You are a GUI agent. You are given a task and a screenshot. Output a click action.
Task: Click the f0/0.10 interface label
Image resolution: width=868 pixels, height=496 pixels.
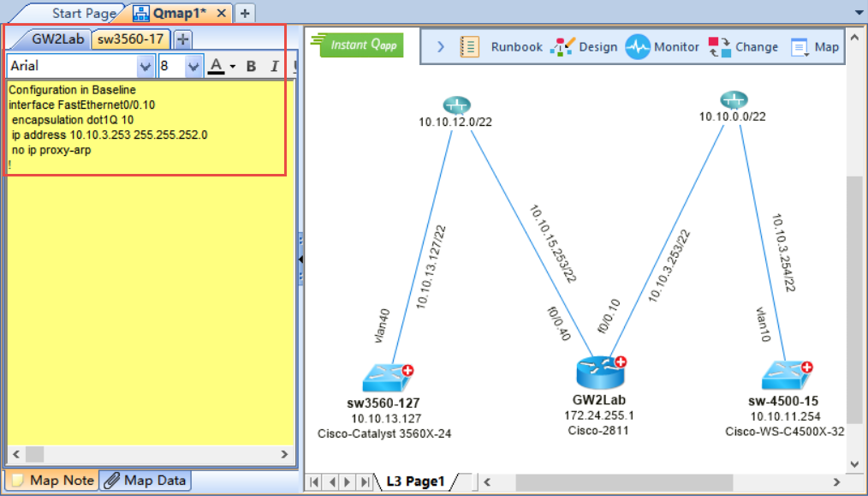[x=609, y=316]
